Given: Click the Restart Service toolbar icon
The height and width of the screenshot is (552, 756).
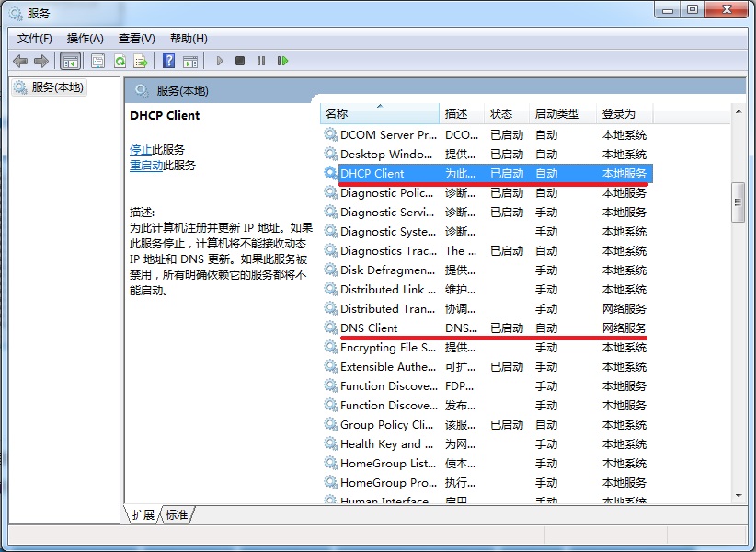Looking at the screenshot, I should click(282, 61).
